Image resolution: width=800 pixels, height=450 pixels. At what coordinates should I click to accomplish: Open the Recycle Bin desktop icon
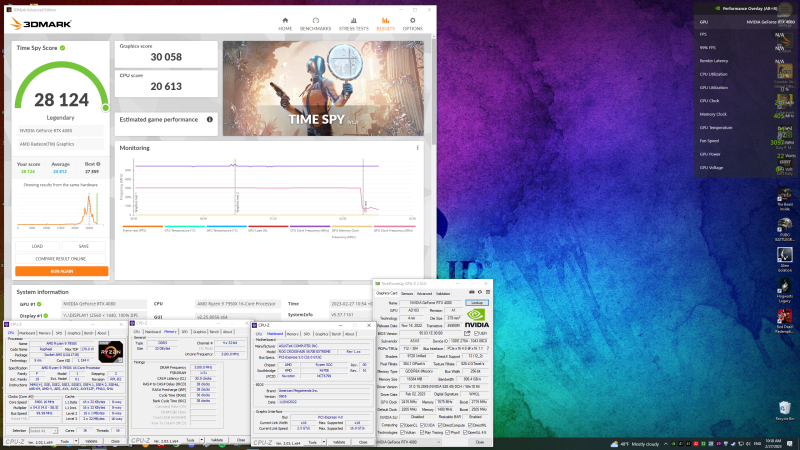(785, 411)
